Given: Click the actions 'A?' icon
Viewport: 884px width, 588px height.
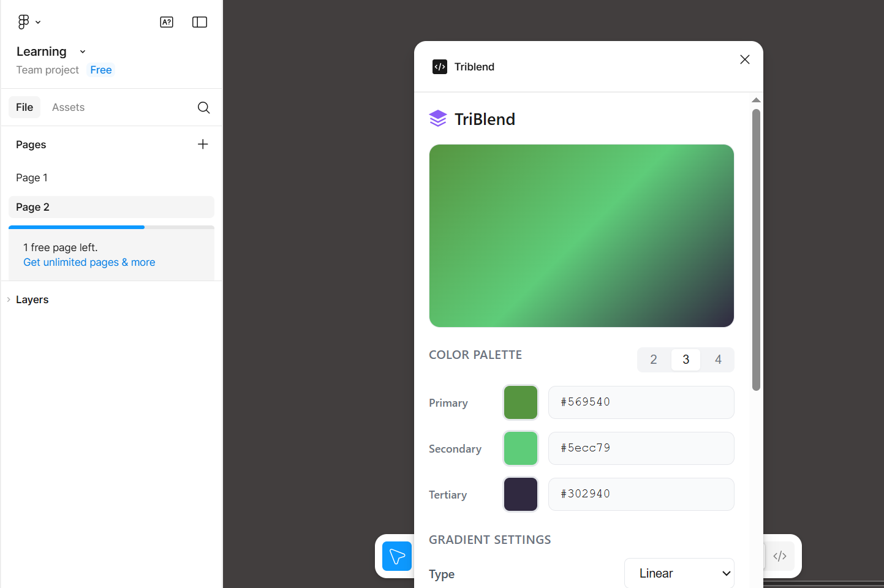Looking at the screenshot, I should [x=167, y=21].
